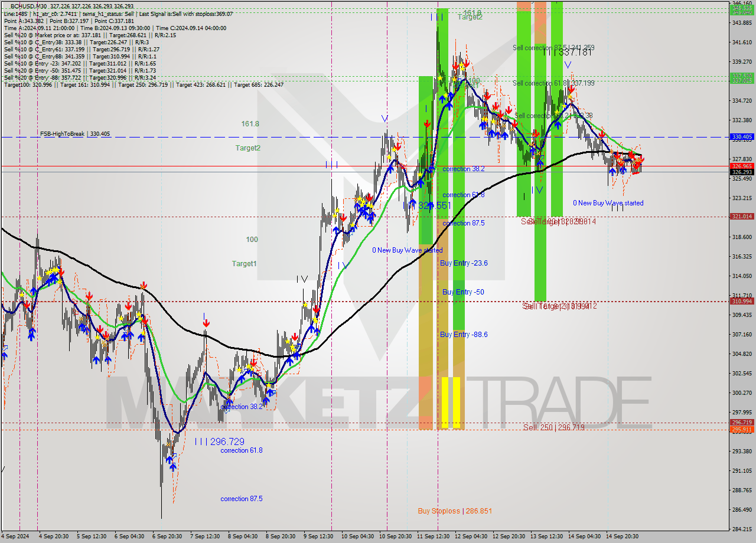
Task: Click correction 61.8 label below I I I 296.729
Action: (242, 450)
